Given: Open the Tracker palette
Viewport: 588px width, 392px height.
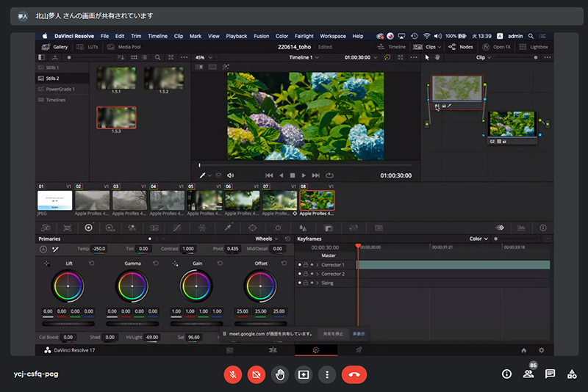Looking at the screenshot, I should click(278, 228).
